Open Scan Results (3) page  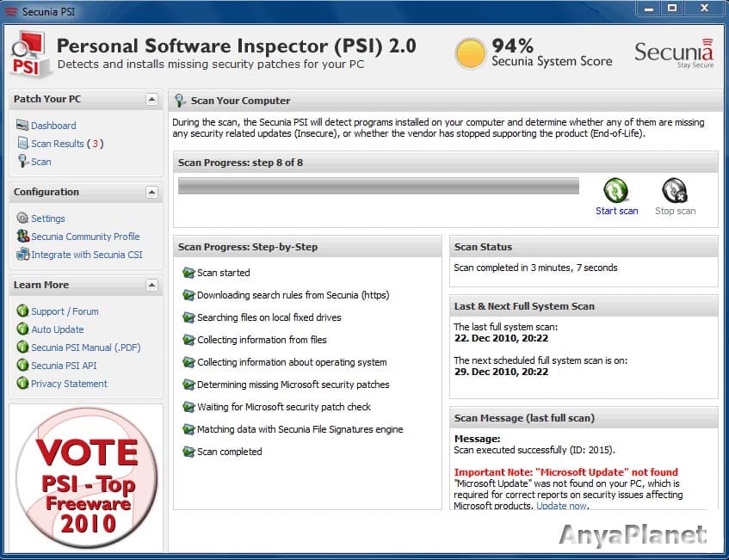(67, 144)
